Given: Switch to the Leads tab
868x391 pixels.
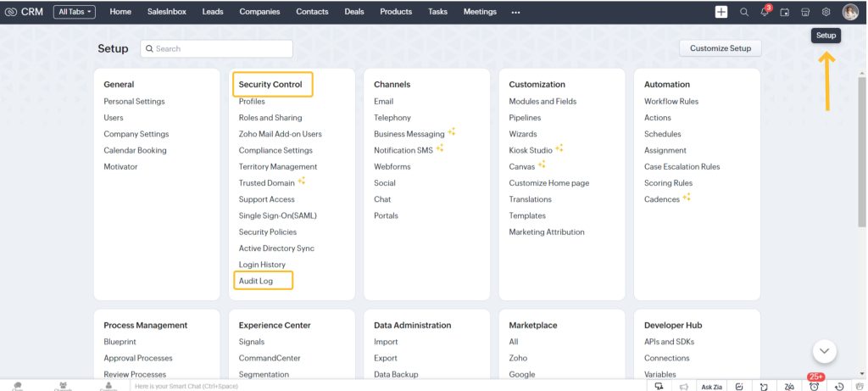Looking at the screenshot, I should [x=213, y=12].
